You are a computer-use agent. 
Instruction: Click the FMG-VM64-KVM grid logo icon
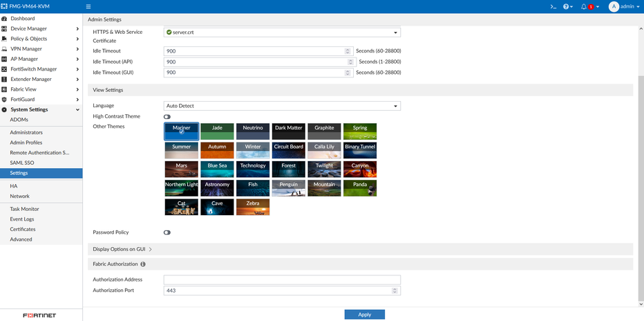coord(5,7)
